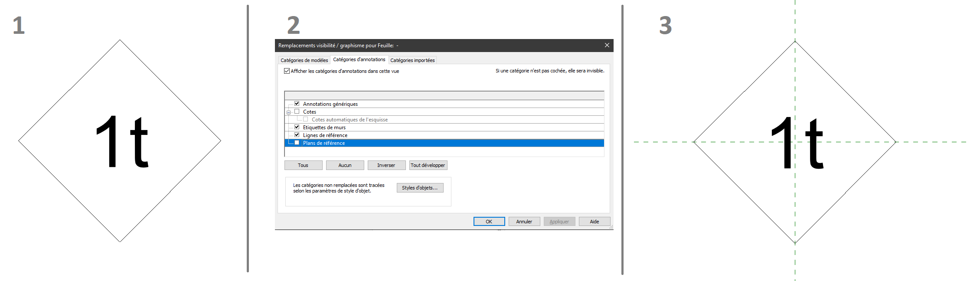Switch to Catégories de modèles tab
Image resolution: width=980 pixels, height=281 pixels.
304,60
